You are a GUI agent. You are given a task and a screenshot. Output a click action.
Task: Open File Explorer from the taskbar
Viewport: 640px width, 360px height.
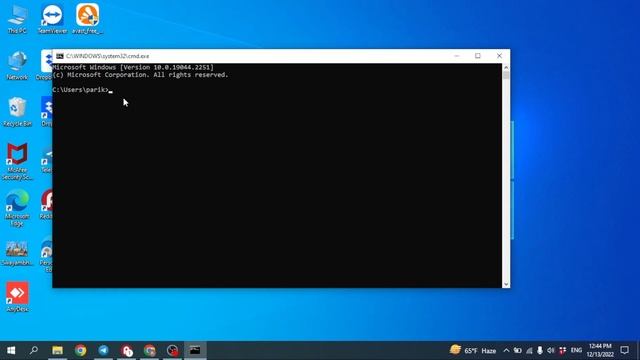coord(58,350)
